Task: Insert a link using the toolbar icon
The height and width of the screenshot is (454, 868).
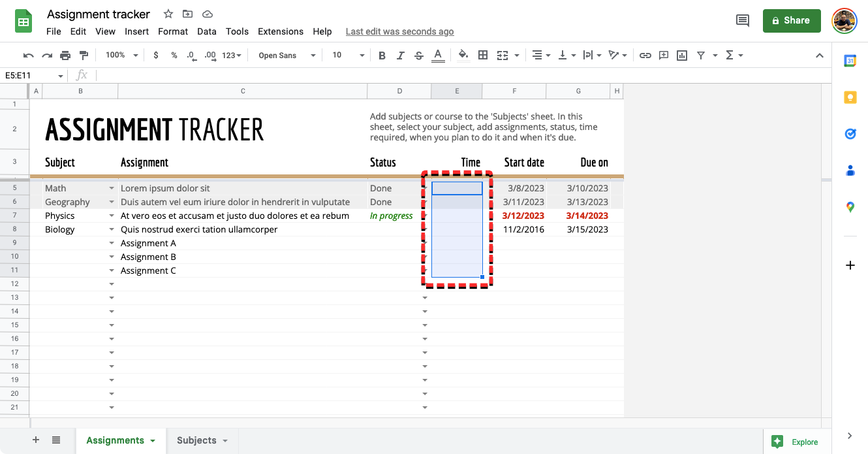Action: click(x=645, y=56)
